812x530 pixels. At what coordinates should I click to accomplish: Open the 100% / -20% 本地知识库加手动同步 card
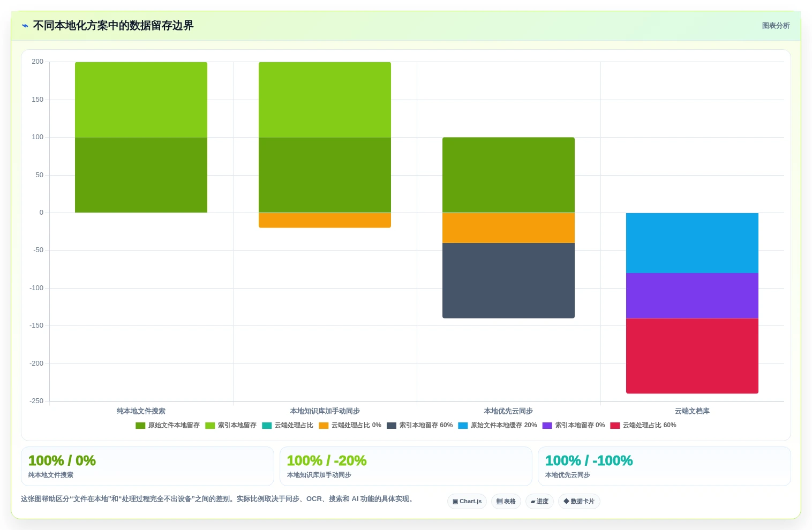point(406,466)
